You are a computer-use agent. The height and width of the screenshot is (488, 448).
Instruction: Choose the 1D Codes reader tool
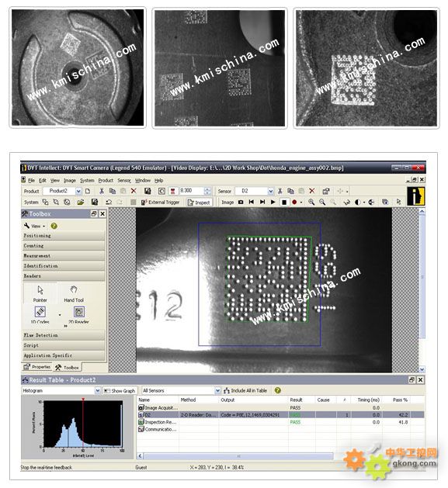coord(40,314)
